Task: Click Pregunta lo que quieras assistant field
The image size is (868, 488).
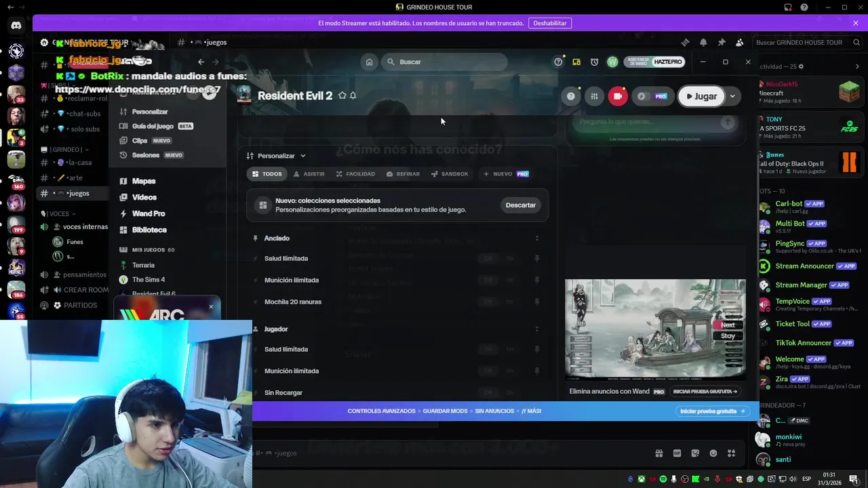Action: [654, 122]
